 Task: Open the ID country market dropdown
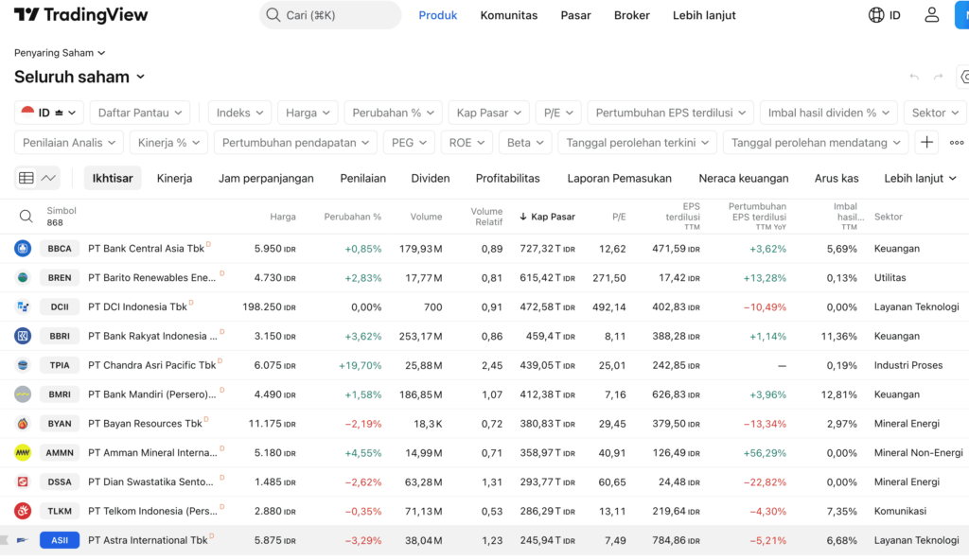click(x=49, y=113)
